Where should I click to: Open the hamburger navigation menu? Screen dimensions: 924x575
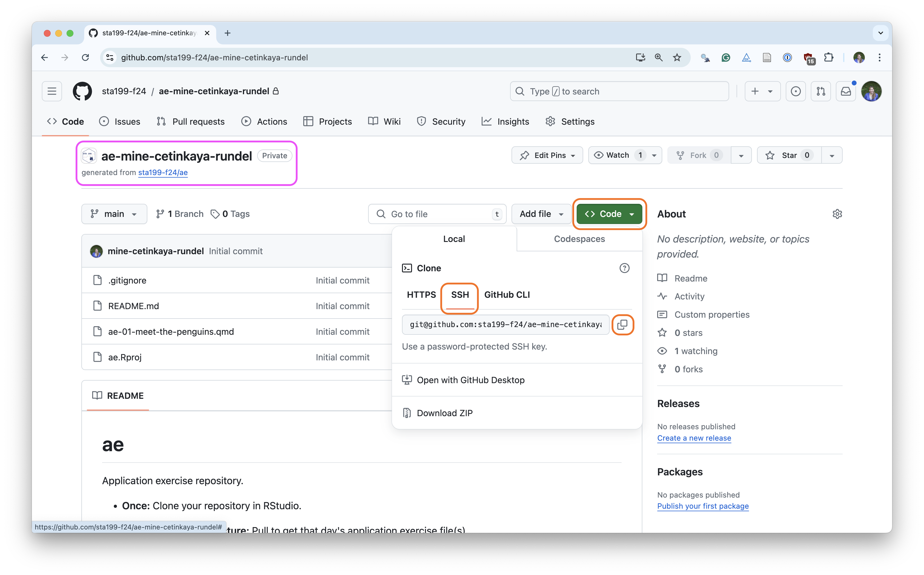tap(52, 91)
